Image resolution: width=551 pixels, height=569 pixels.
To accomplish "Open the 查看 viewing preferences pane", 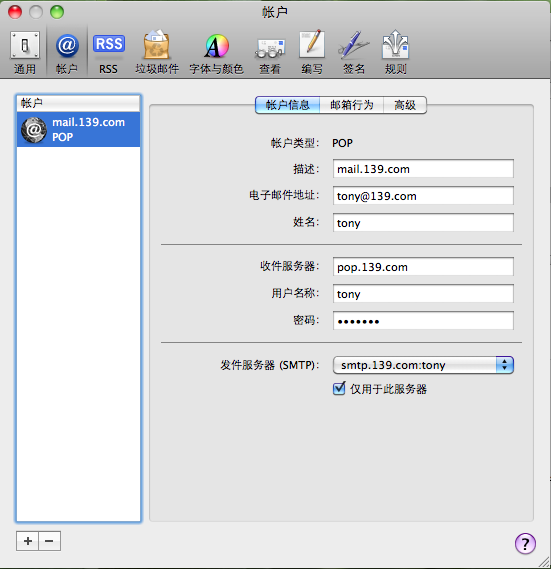I will click(270, 52).
